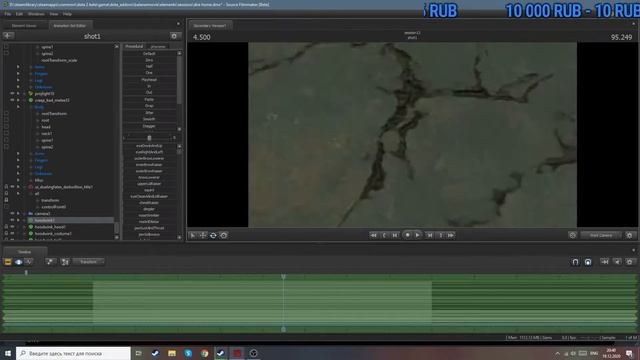The image size is (640, 360).
Task: Click the timeline selection mode icon
Action: point(65,262)
